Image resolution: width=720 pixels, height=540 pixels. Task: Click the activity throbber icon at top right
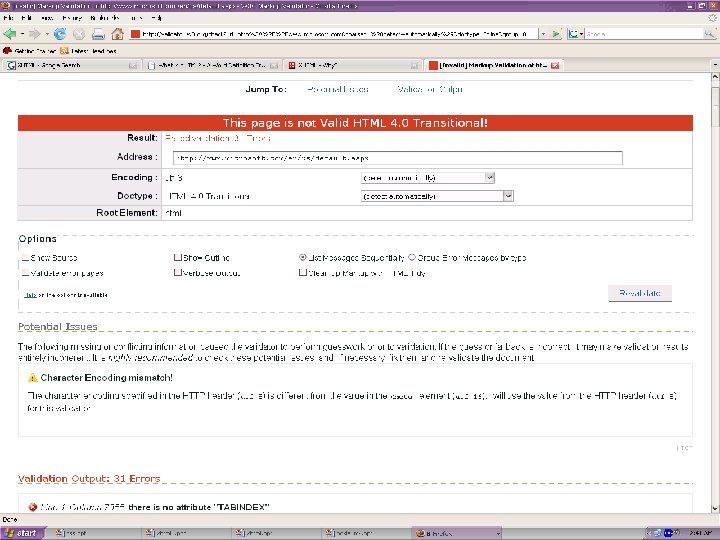point(712,18)
